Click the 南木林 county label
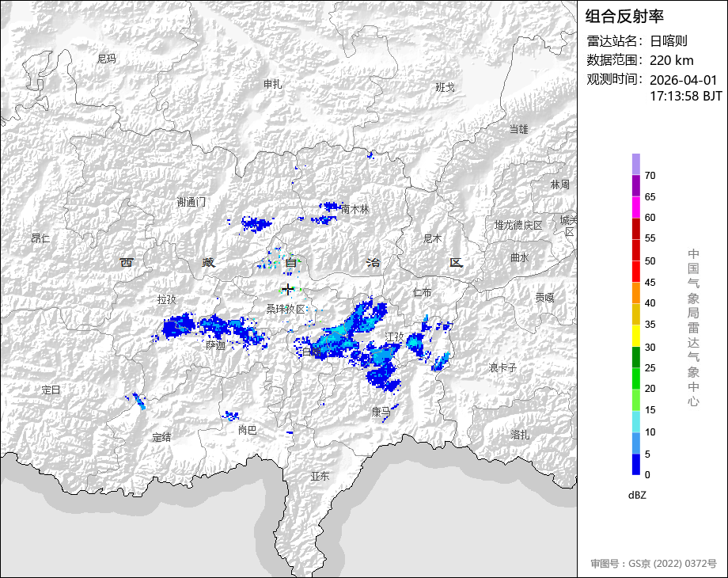This screenshot has width=728, height=578. point(355,210)
